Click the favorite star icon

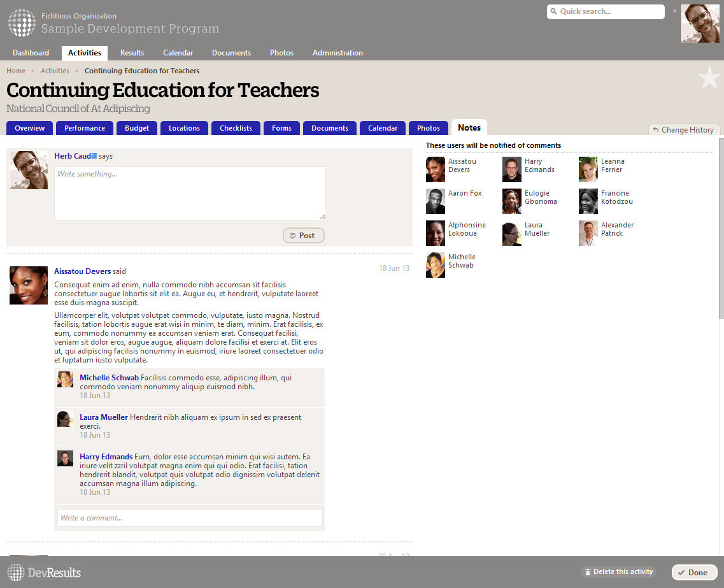pyautogui.click(x=709, y=78)
